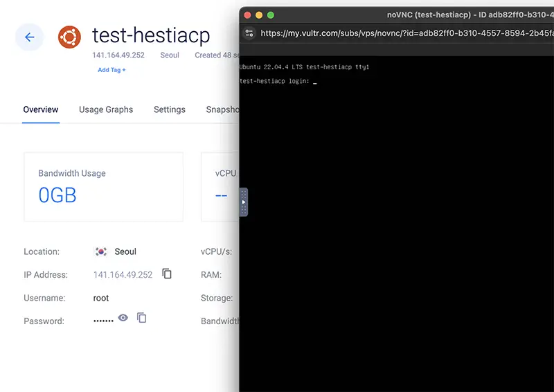Focus the terminal login prompt

(278, 81)
